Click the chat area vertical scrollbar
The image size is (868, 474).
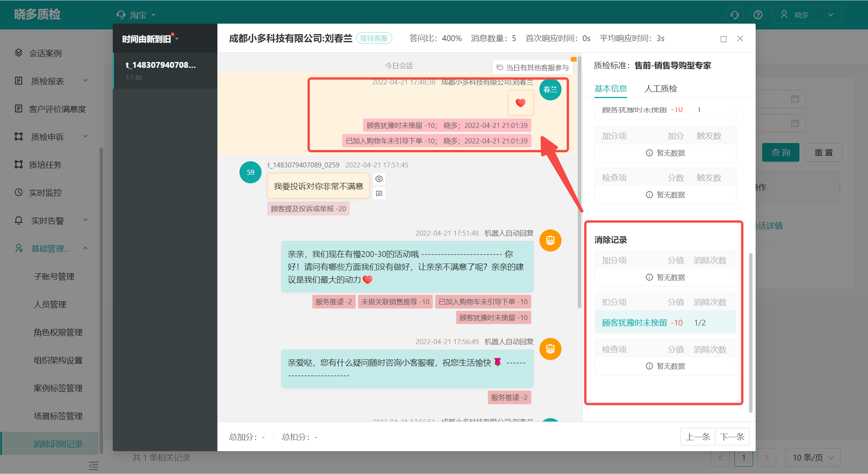(579, 182)
